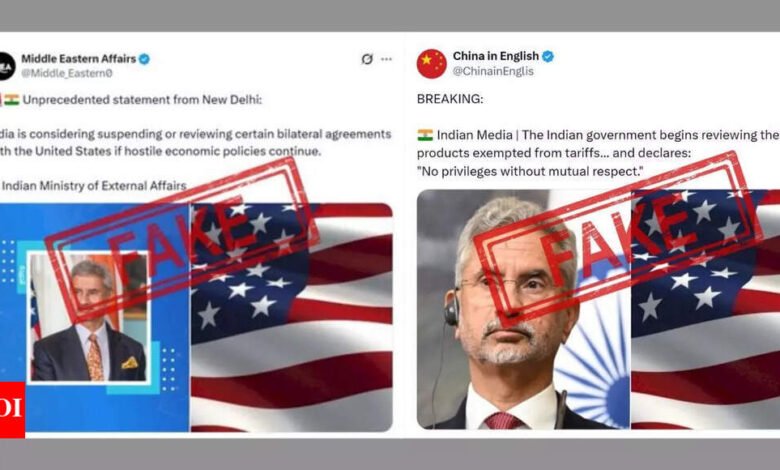Click the India flag emoji before Indian Media
The image size is (780, 470).
[425, 135]
